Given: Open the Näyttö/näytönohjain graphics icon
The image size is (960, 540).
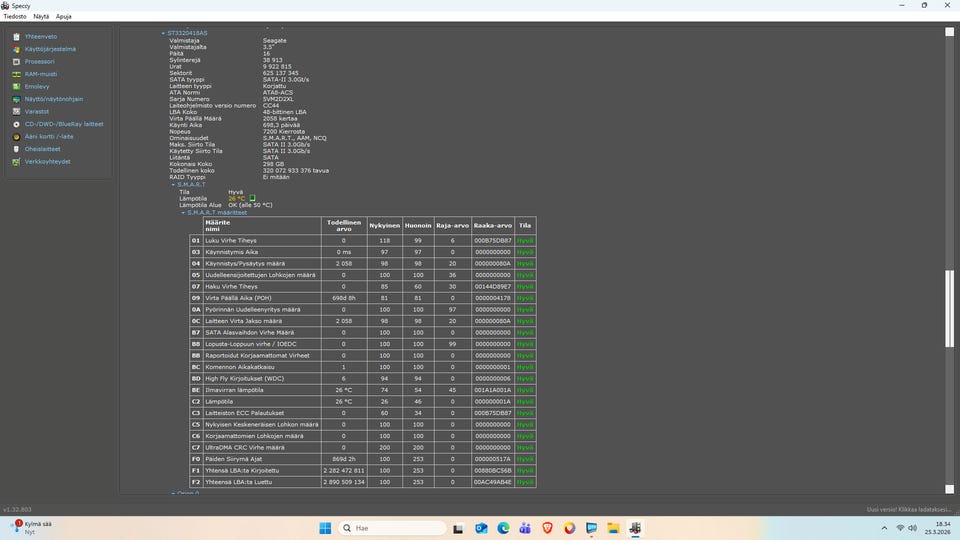Looking at the screenshot, I should [x=15, y=99].
